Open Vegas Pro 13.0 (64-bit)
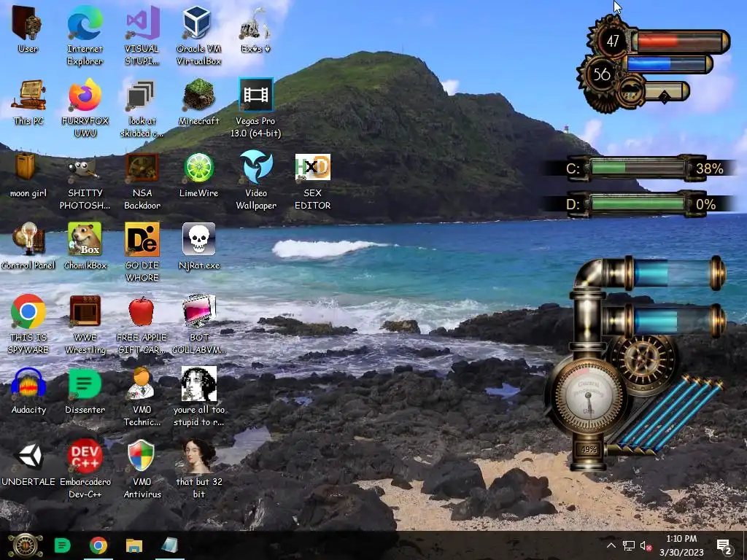This screenshot has height=560, width=747. pos(256,108)
